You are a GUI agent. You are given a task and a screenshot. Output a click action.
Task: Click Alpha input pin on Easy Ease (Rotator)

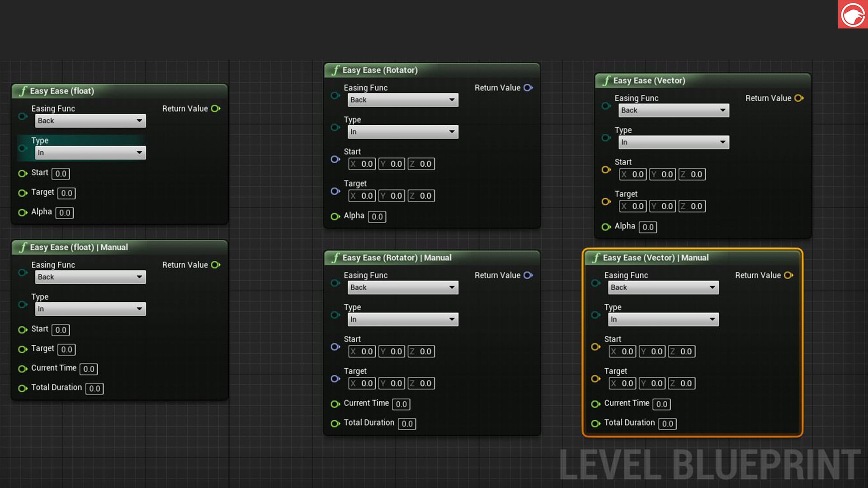point(335,216)
